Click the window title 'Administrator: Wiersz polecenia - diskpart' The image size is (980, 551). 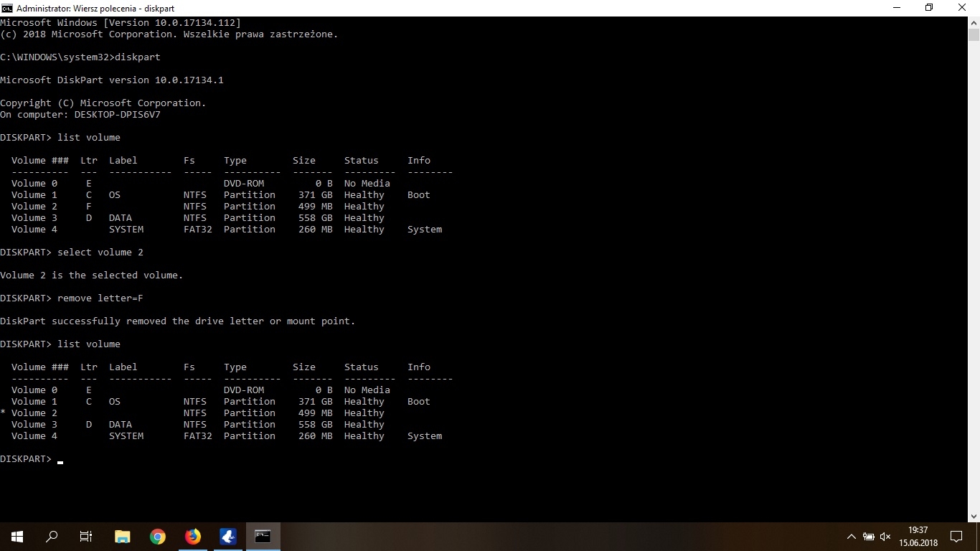point(95,8)
